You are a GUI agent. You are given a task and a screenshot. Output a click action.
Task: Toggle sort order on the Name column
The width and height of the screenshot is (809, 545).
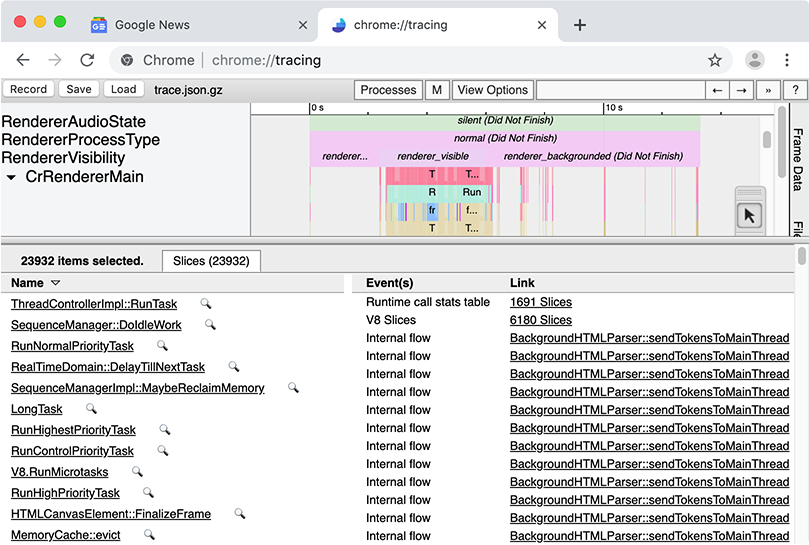coord(55,283)
